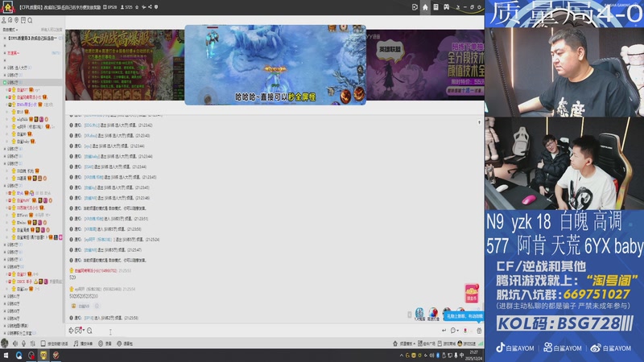Select the highlighted sub-channel row in the tree
Image resolution: width=644 pixels, height=362 pixels.
coord(31,83)
